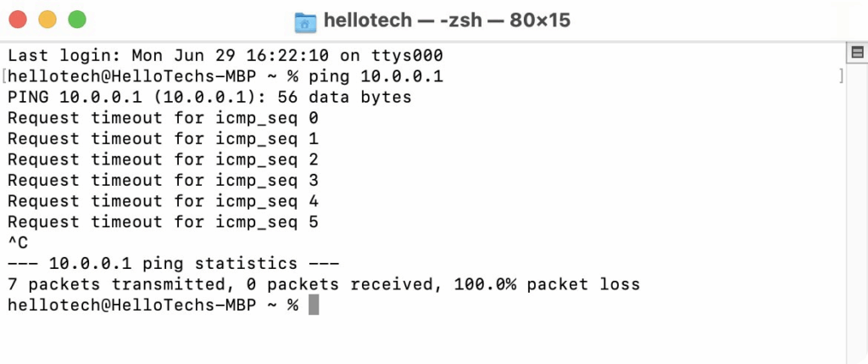Viewport: 868px width, 364px height.
Task: Click the 'Request timeout for icmp_seq 0' line
Action: [x=163, y=119]
